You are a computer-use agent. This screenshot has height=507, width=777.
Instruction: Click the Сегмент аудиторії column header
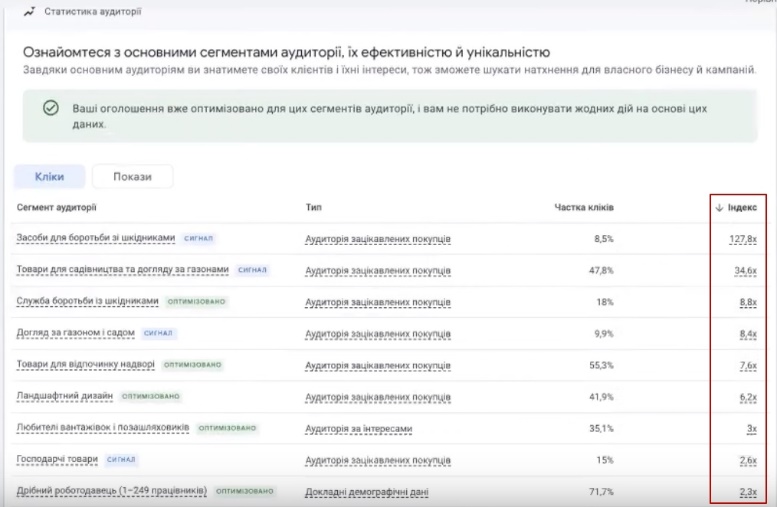pyautogui.click(x=56, y=208)
